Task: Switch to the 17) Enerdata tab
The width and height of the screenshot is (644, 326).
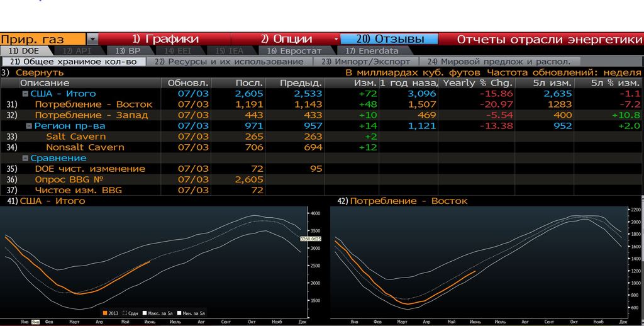Action: pos(372,51)
